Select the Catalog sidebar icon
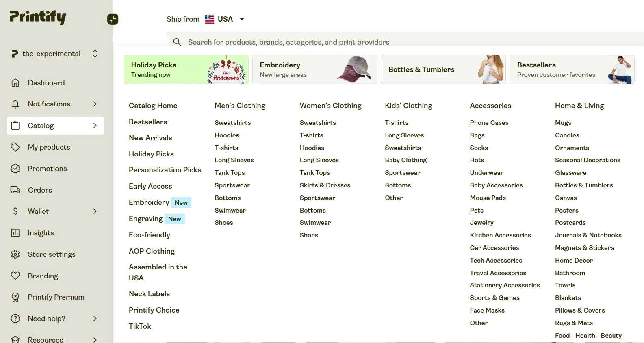 coord(15,126)
